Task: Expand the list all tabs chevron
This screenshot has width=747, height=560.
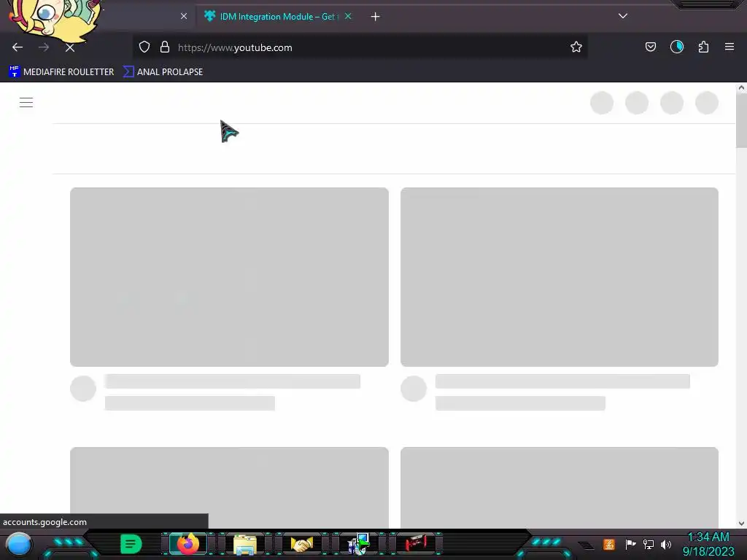Action: pyautogui.click(x=623, y=16)
